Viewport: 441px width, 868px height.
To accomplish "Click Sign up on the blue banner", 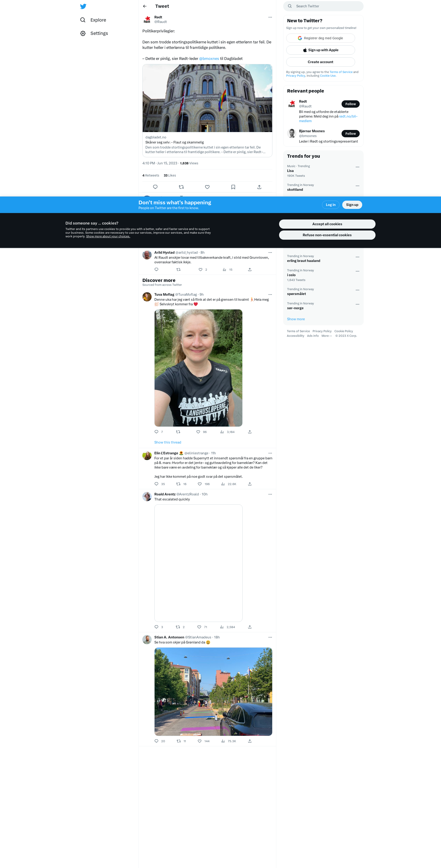I will 352,205.
